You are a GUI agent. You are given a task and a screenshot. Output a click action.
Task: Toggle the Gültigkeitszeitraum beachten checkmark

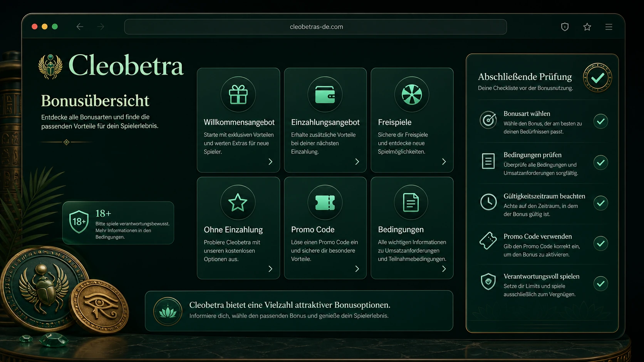pyautogui.click(x=600, y=203)
